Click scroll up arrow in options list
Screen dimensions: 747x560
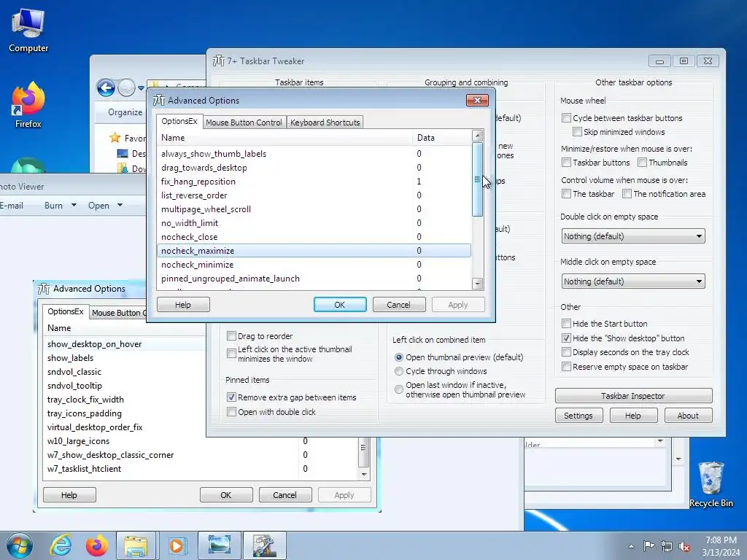(x=477, y=136)
